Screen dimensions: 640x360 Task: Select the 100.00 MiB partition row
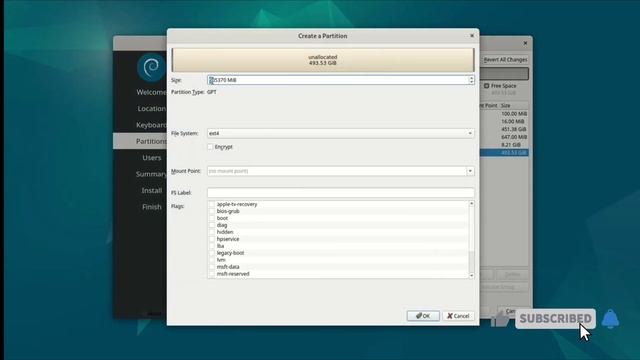pos(504,114)
